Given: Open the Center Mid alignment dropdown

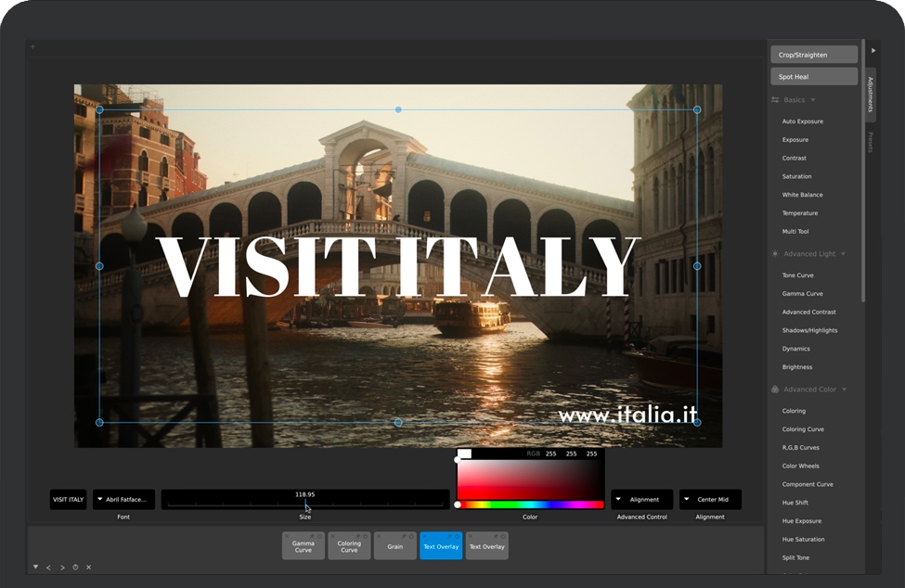Looking at the screenshot, I should pyautogui.click(x=710, y=500).
